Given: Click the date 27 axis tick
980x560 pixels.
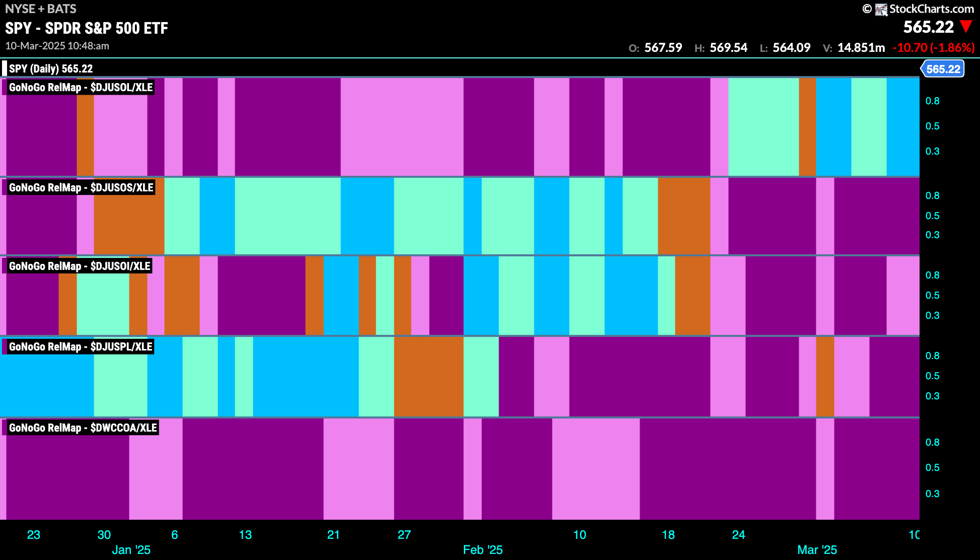Looking at the screenshot, I should click(404, 535).
